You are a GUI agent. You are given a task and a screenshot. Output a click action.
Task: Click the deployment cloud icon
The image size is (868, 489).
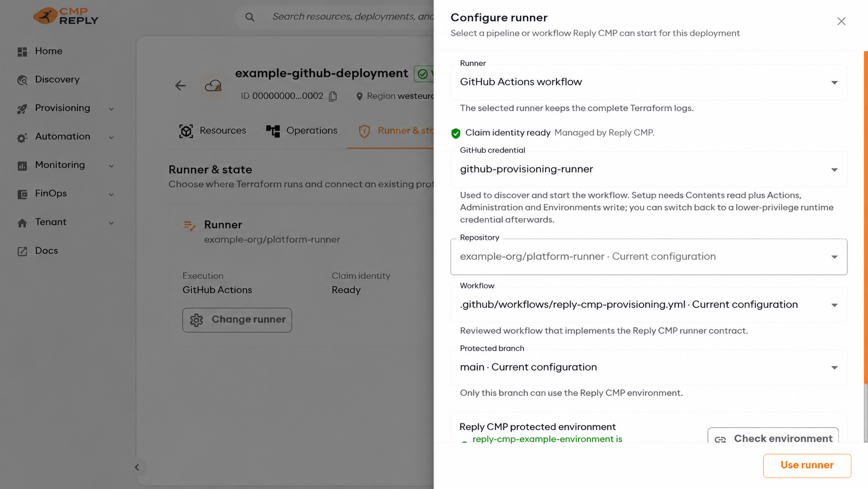pyautogui.click(x=213, y=86)
